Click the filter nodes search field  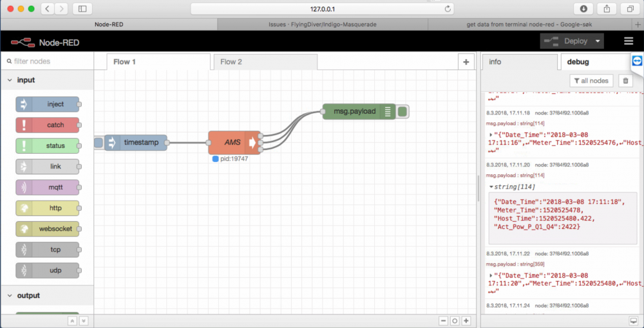48,62
